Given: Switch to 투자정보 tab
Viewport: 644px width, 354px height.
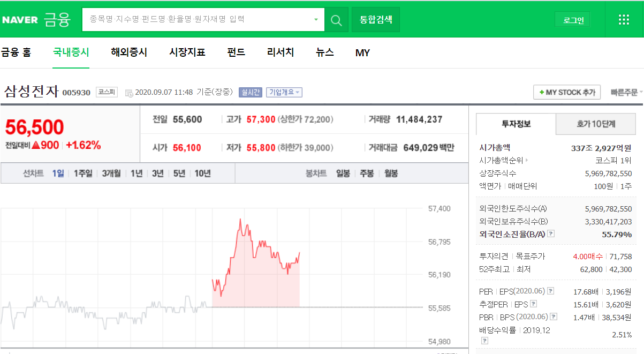Looking at the screenshot, I should coord(516,124).
